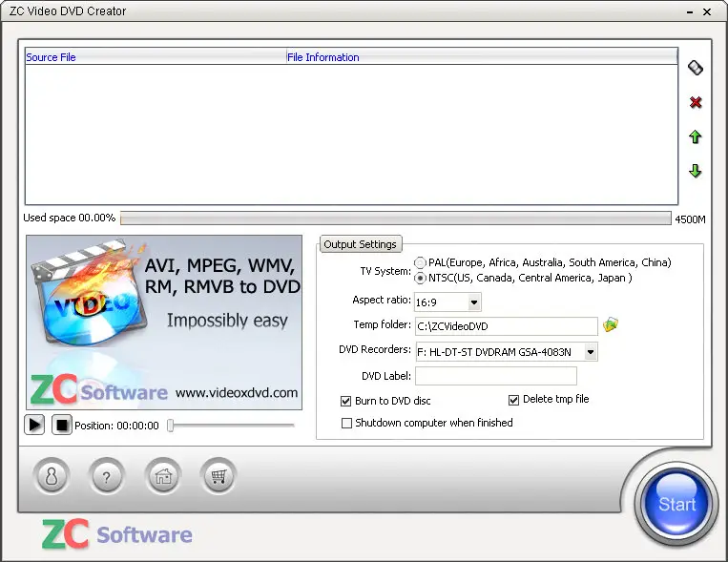Click the Output Settings tab
The image size is (728, 562).
pos(361,244)
